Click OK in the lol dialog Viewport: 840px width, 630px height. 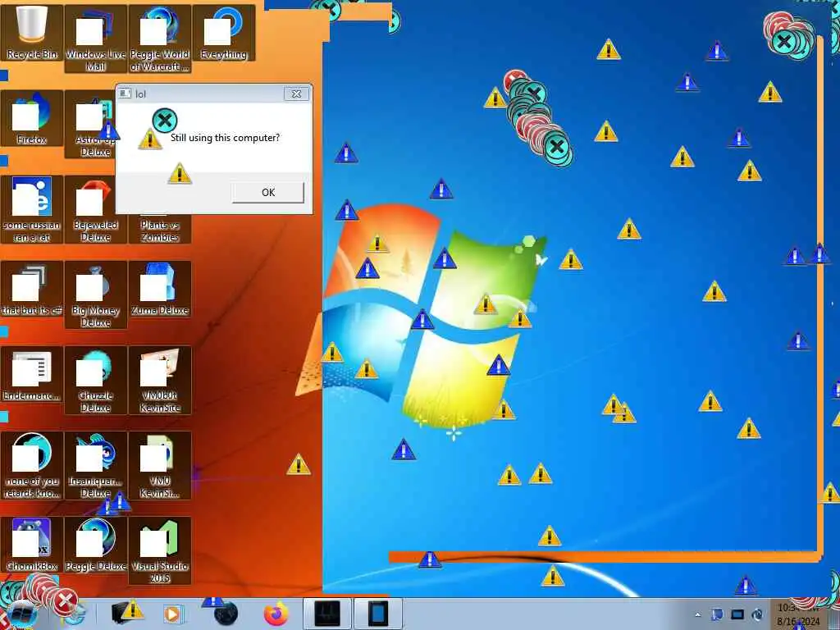(x=268, y=192)
